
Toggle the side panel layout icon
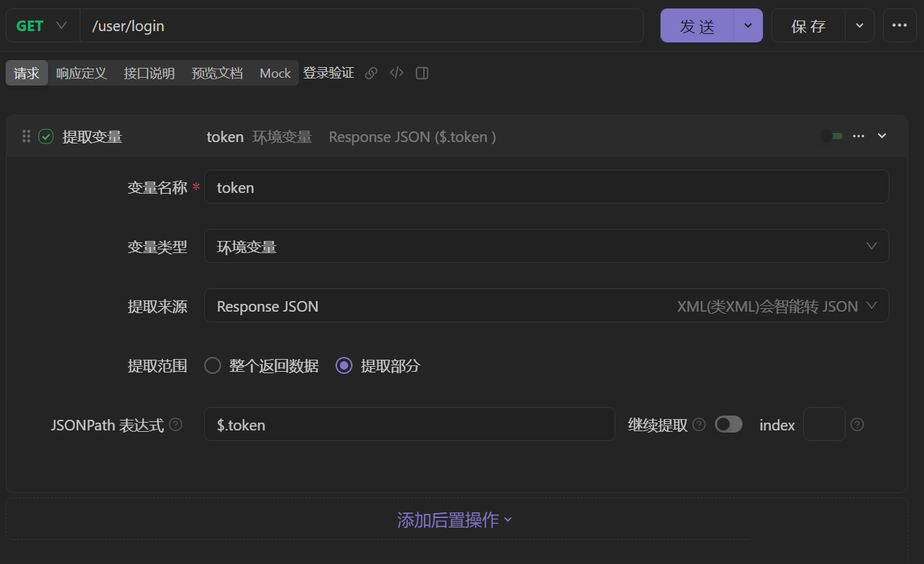tap(422, 73)
